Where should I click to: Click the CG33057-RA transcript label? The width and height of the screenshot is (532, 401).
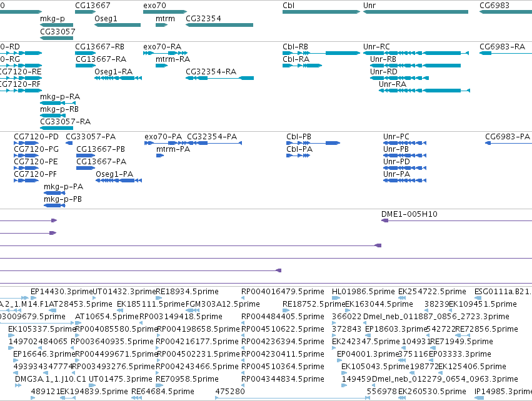tap(66, 122)
